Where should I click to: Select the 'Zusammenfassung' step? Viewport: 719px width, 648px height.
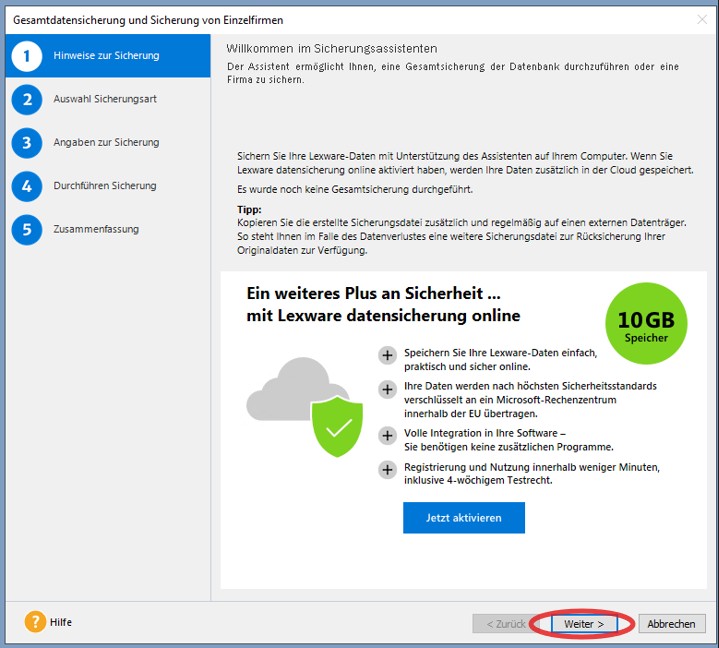coord(108,229)
